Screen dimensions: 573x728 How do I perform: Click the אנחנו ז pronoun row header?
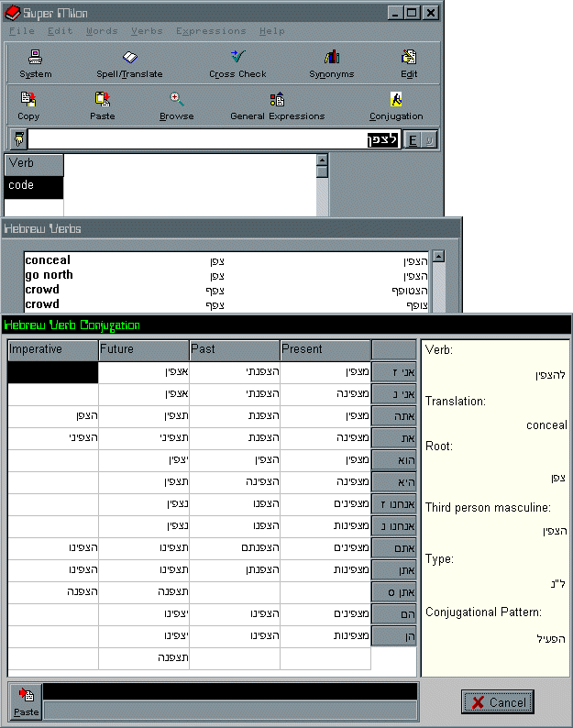pyautogui.click(x=393, y=504)
